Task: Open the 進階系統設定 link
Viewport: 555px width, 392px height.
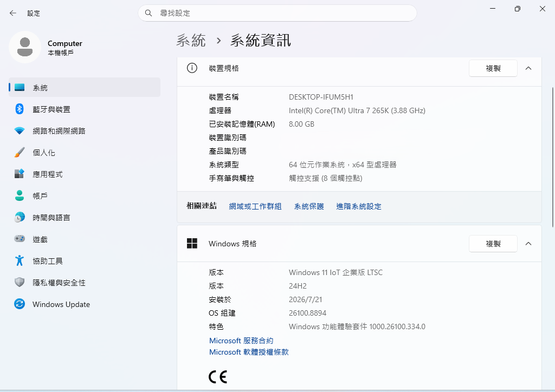Action: pyautogui.click(x=359, y=206)
